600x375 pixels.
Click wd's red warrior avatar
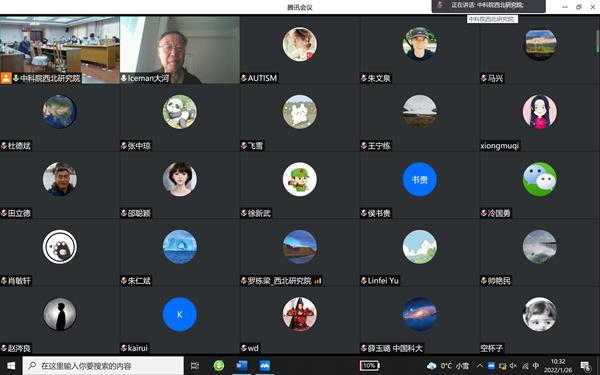coord(300,314)
